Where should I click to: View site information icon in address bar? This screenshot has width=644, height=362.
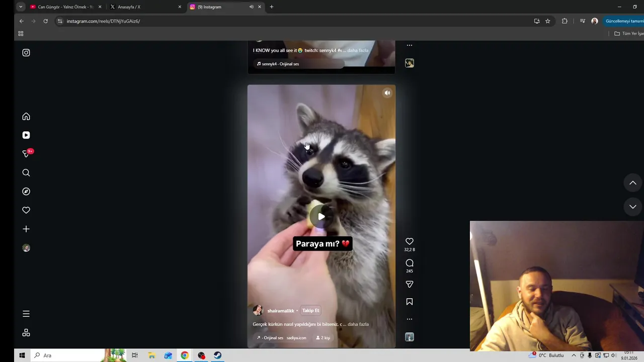pyautogui.click(x=60, y=21)
